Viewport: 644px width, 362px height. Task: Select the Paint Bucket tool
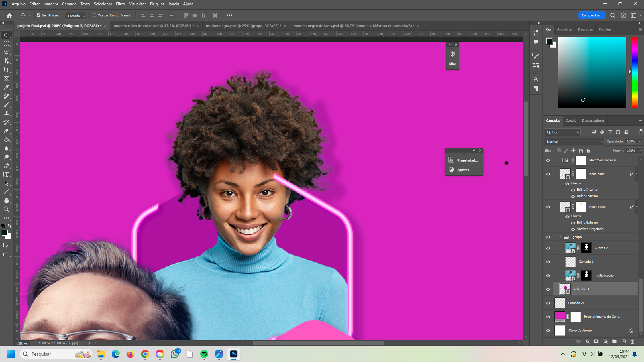click(6, 139)
